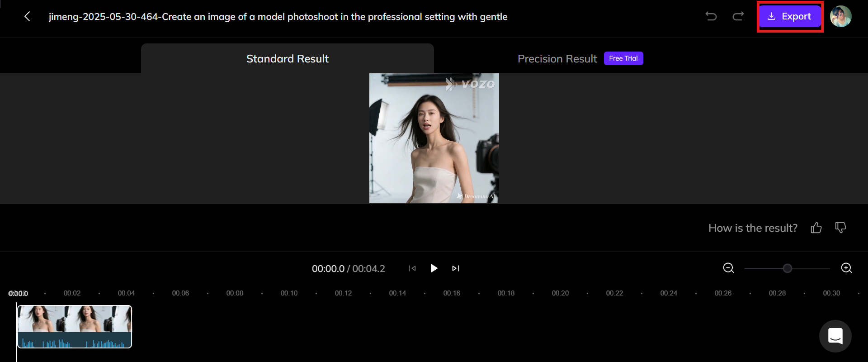Undo the last action
This screenshot has width=868, height=362.
pos(711,16)
